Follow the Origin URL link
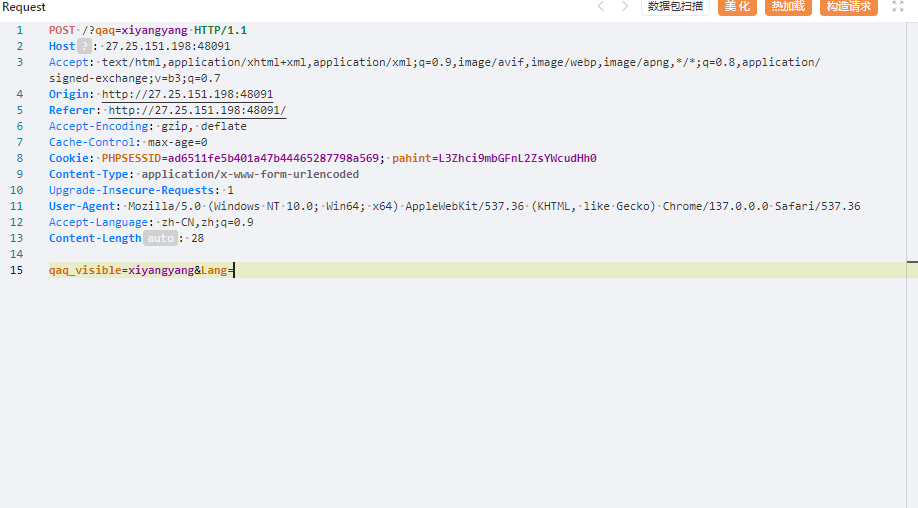 [187, 94]
